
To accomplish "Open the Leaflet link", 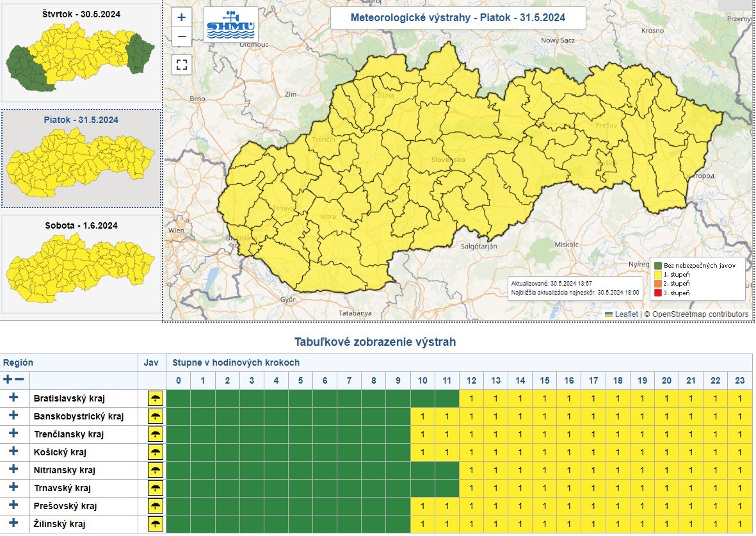I will coord(626,314).
